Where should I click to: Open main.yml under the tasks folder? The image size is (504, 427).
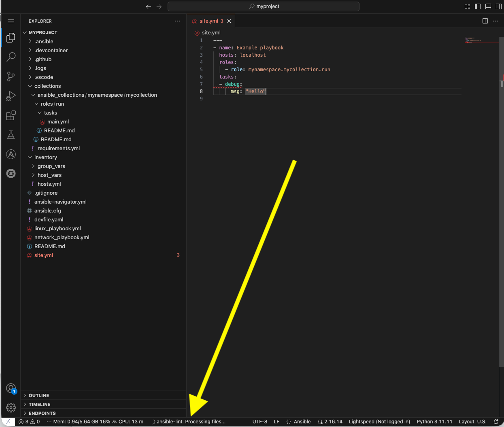58,121
